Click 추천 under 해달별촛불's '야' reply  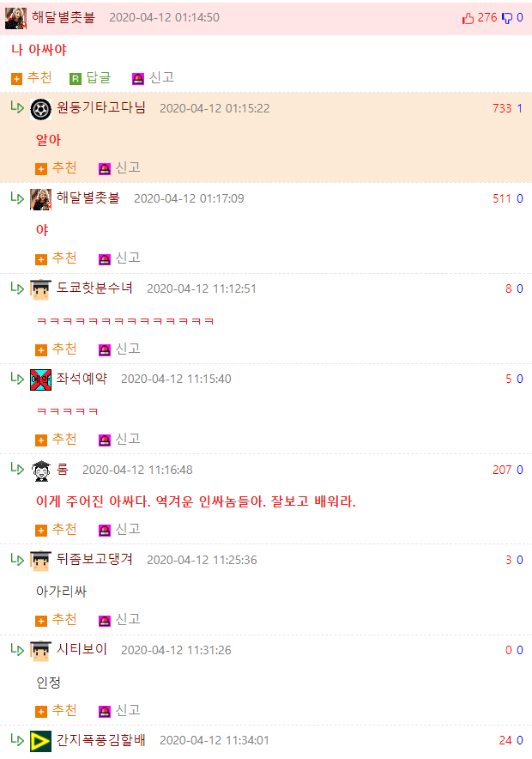(64, 258)
